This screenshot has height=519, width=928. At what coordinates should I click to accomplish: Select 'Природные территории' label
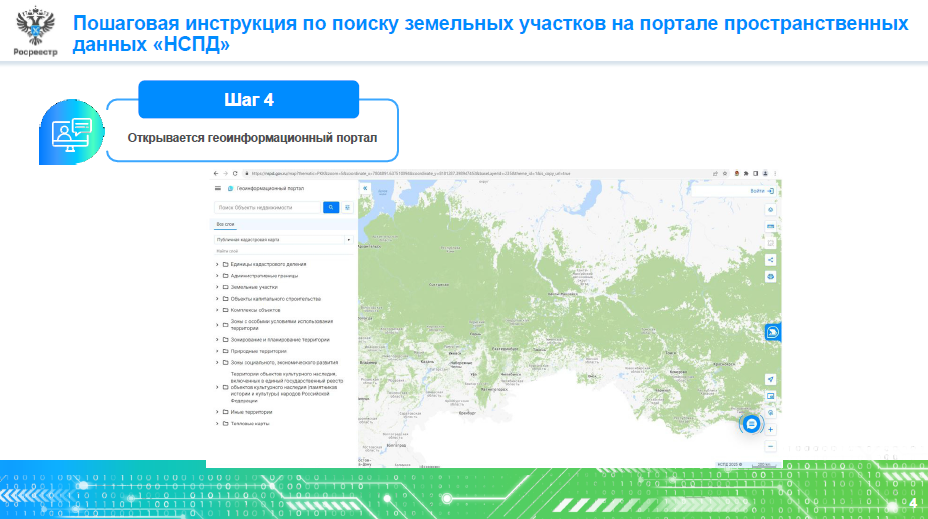(258, 351)
